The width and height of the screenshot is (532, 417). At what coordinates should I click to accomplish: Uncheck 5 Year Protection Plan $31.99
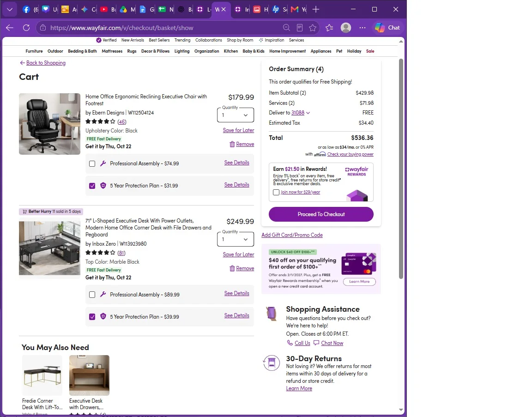(x=92, y=186)
